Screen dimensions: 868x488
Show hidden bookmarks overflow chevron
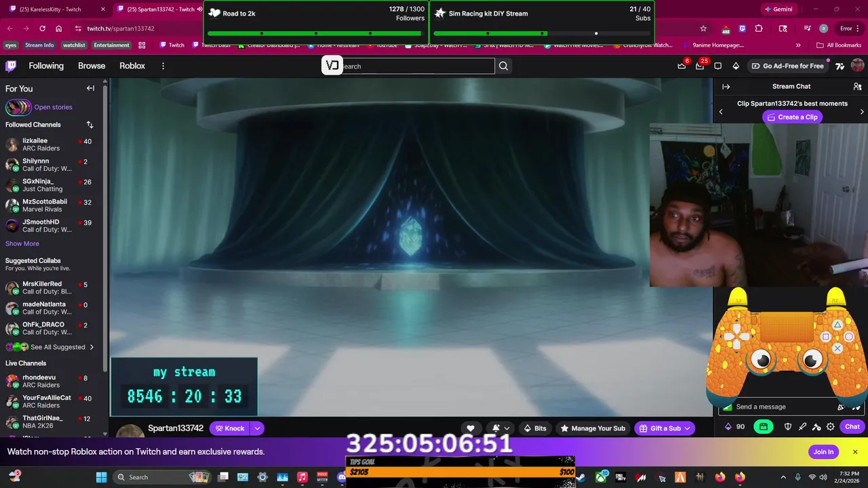798,45
